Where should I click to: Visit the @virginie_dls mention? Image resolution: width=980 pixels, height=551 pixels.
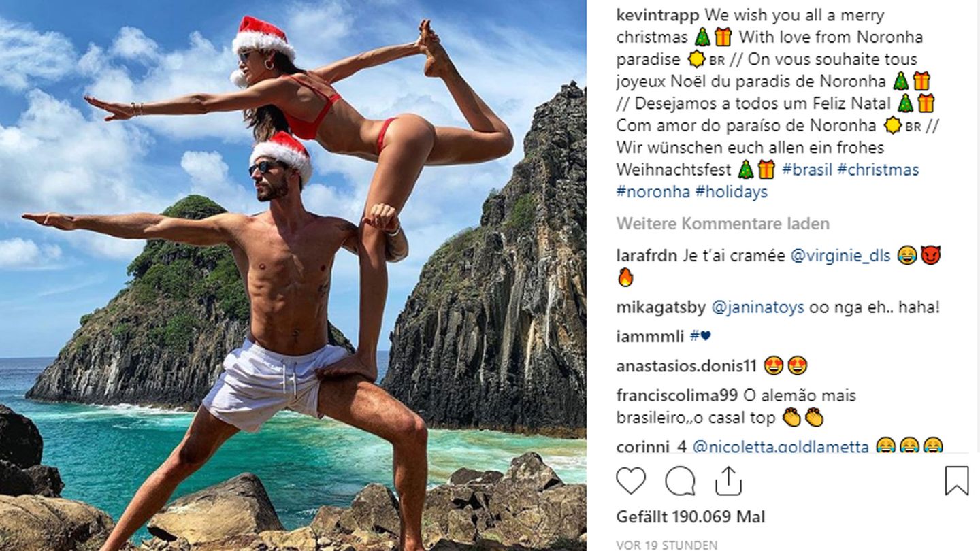click(840, 256)
